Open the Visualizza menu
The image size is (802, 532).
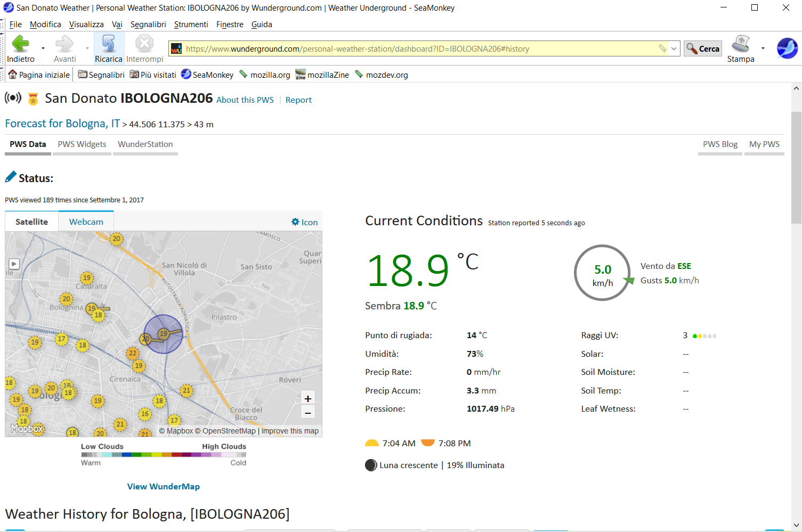(x=86, y=24)
